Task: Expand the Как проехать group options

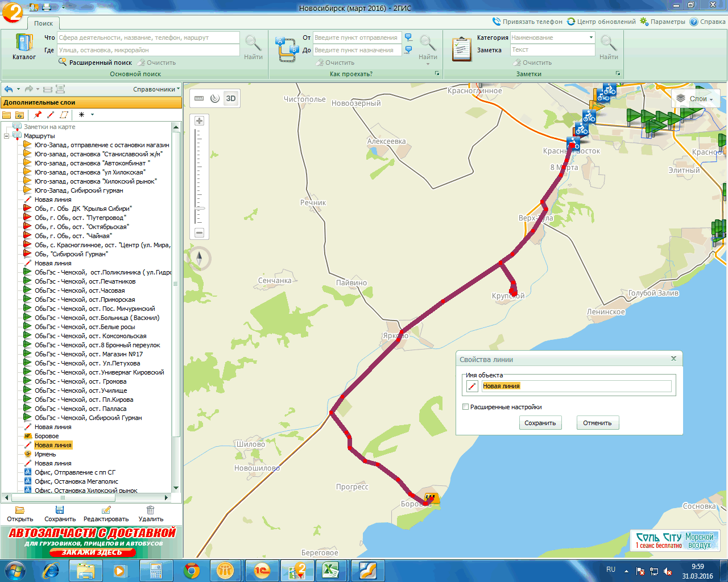Action: 437,74
